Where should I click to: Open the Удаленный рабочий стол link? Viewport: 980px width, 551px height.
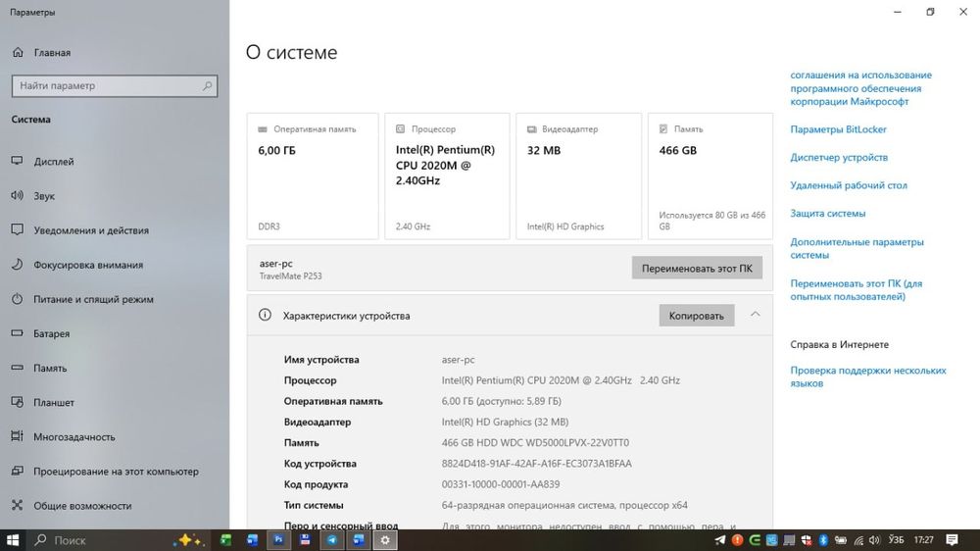point(848,185)
